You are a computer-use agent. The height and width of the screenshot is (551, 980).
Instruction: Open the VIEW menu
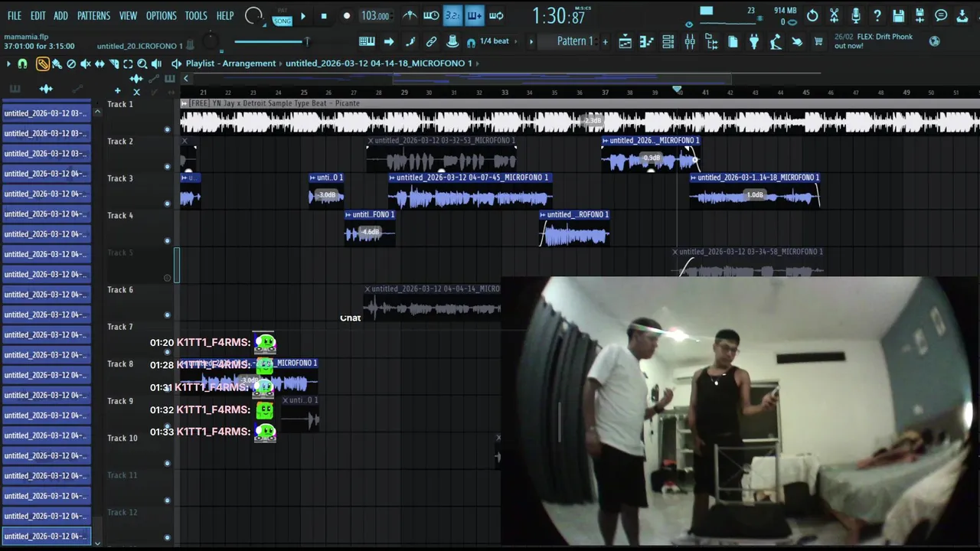[128, 15]
